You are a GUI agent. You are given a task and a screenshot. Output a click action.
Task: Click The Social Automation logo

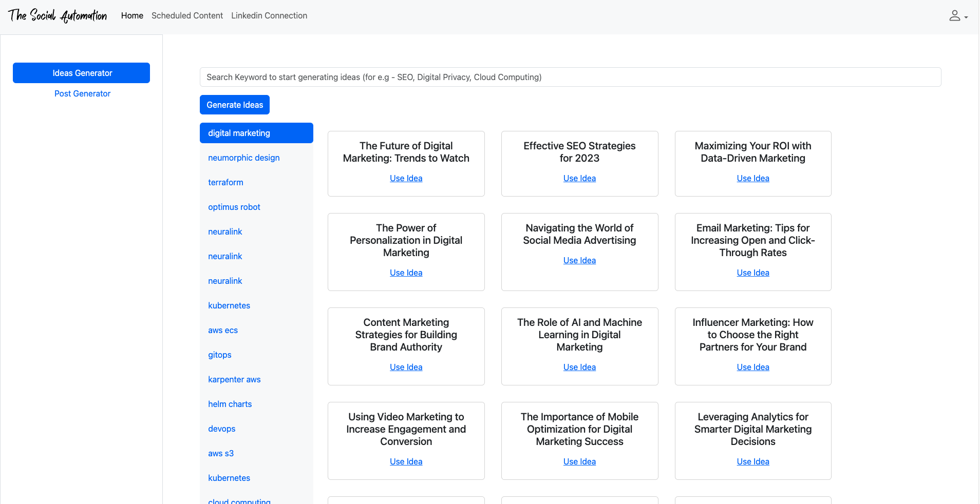tap(58, 16)
